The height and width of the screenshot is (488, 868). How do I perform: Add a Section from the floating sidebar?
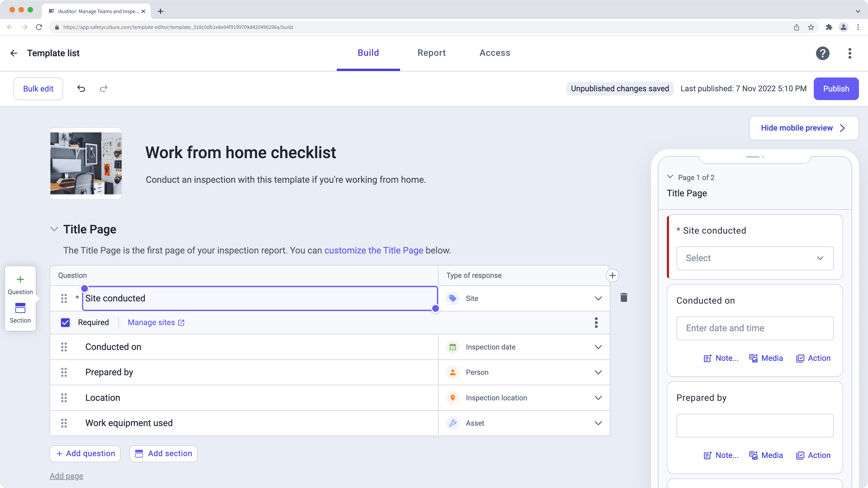(x=20, y=313)
